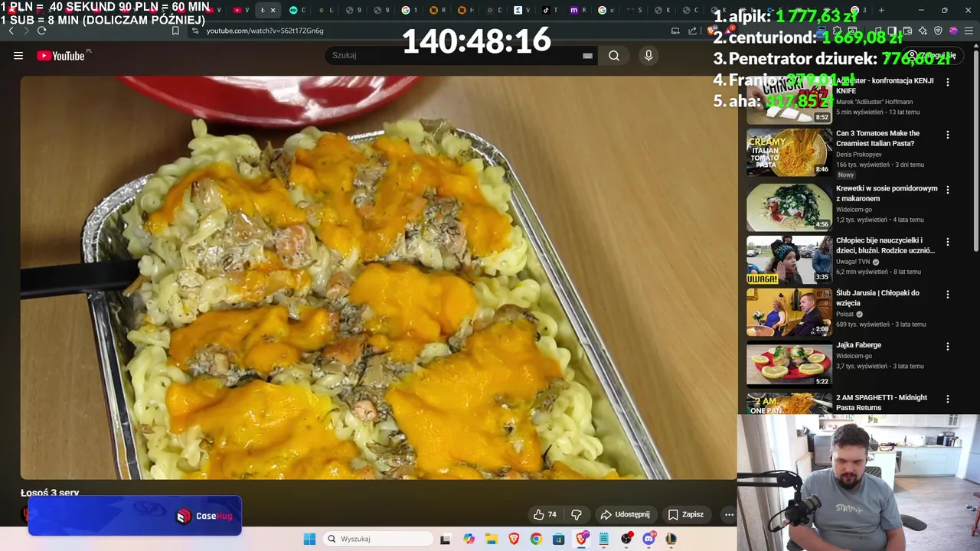Share the video via Udostępnij button
The width and height of the screenshot is (980, 551).
(626, 514)
